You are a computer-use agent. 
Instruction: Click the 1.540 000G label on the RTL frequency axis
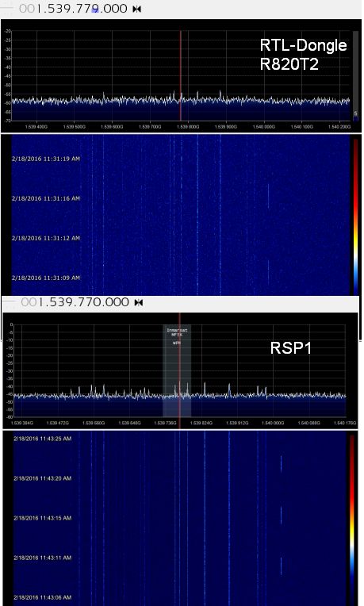pos(263,127)
